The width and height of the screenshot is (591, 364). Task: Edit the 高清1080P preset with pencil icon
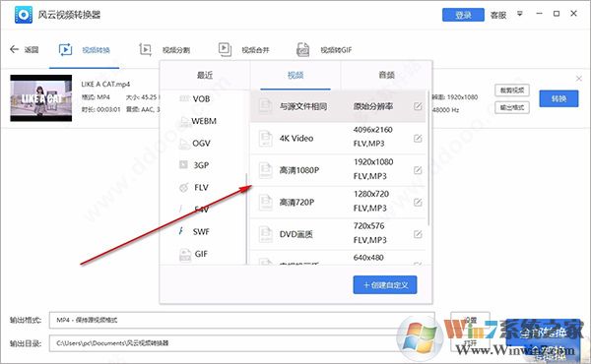[x=418, y=170]
